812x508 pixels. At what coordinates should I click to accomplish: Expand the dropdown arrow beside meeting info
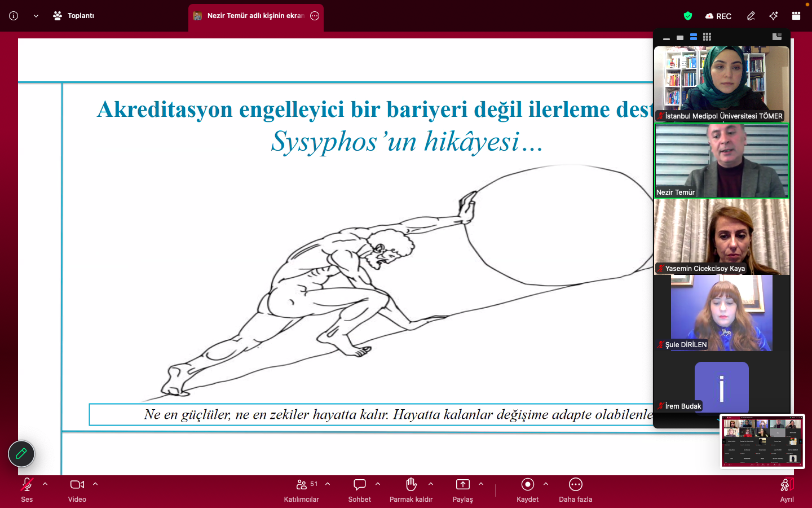coord(36,16)
